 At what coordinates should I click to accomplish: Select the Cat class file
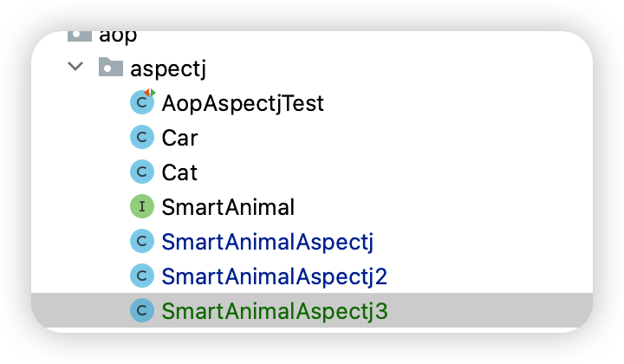click(x=179, y=172)
